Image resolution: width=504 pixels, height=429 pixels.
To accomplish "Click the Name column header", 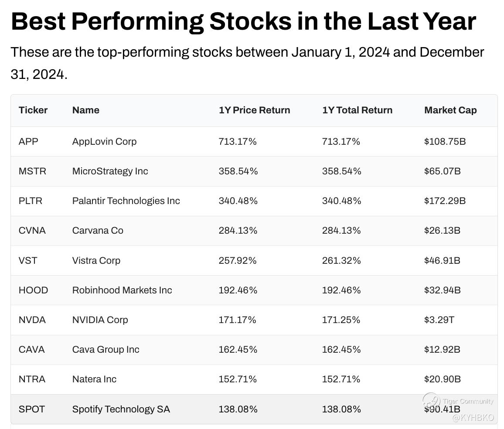I will coord(86,110).
